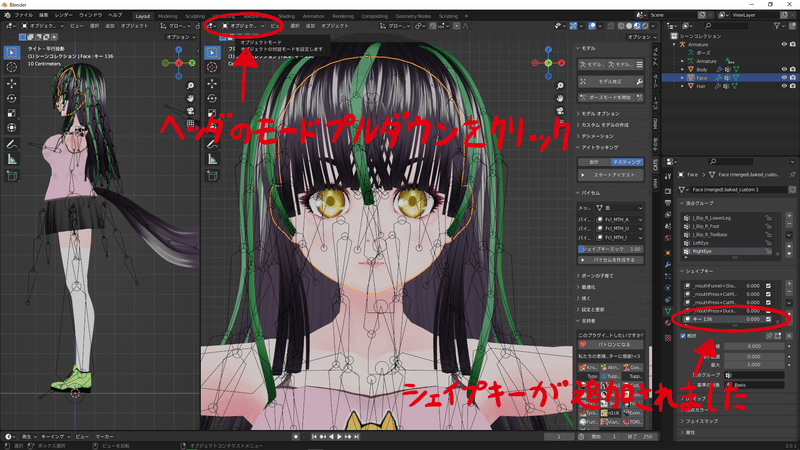Expand フェイスマップ panel

coord(702,421)
